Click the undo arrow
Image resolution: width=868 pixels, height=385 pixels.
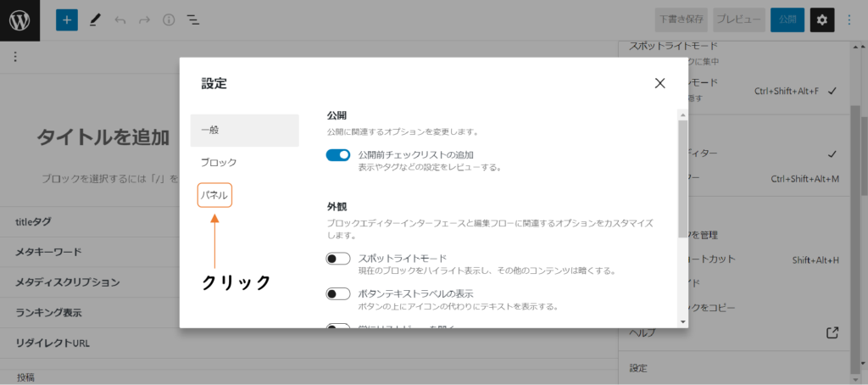pos(120,20)
